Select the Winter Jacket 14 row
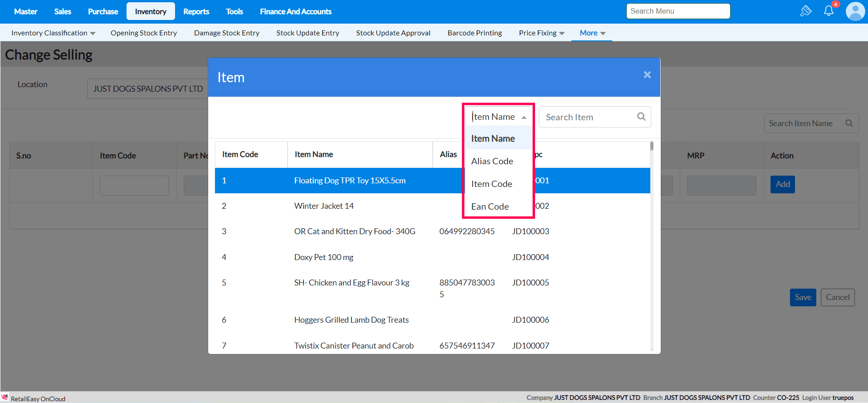This screenshot has height=403, width=868. [324, 206]
